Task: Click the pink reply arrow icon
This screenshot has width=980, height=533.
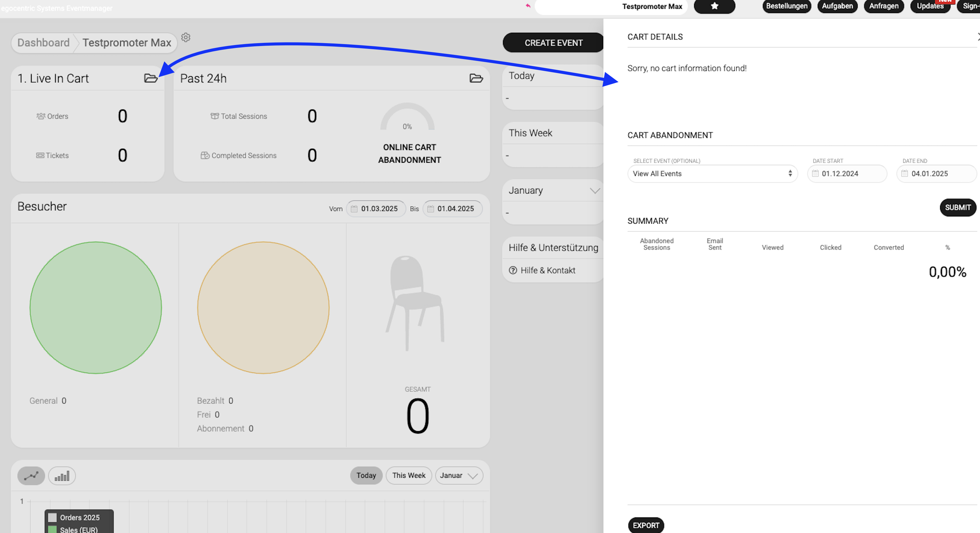Action: 528,6
